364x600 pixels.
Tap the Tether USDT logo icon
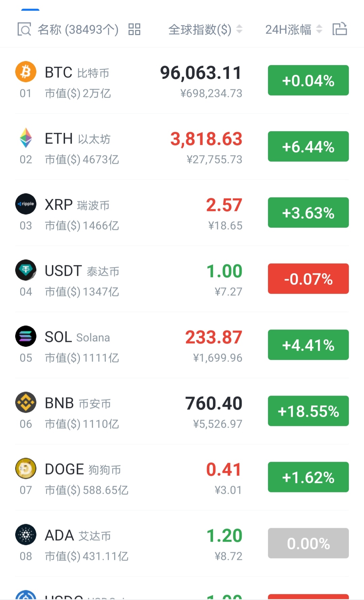tap(26, 270)
